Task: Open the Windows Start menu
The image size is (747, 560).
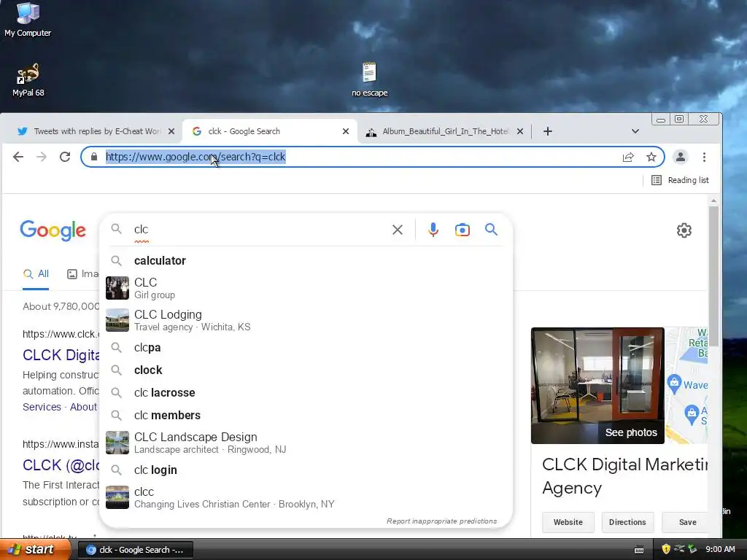Action: pos(34,550)
